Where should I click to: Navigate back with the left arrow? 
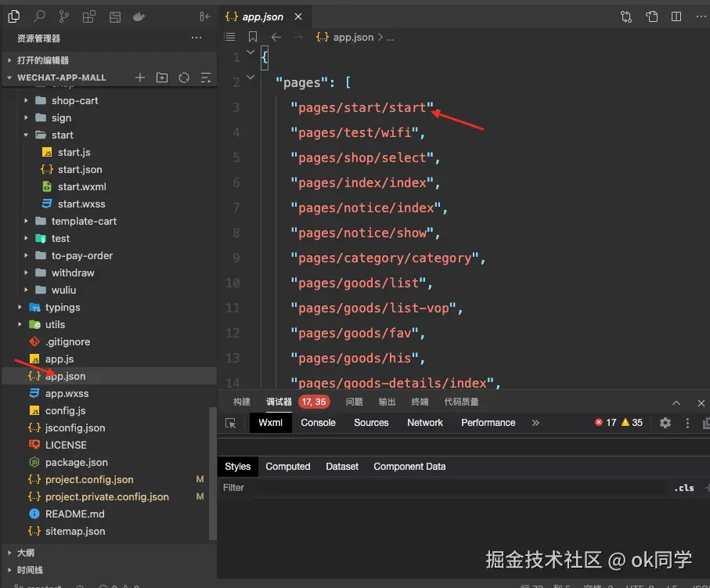(276, 37)
